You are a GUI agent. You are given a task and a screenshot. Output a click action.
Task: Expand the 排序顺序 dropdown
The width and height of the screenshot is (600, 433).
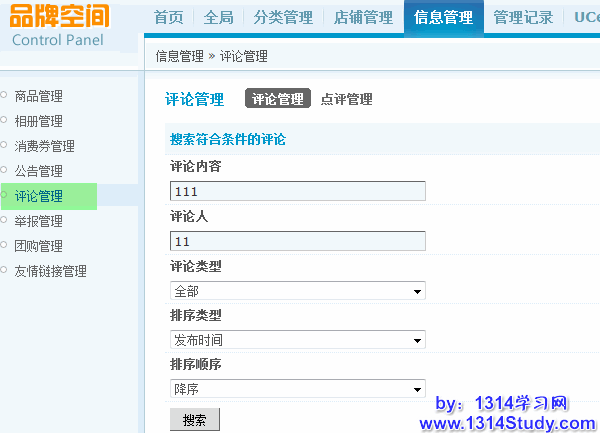pyautogui.click(x=298, y=389)
